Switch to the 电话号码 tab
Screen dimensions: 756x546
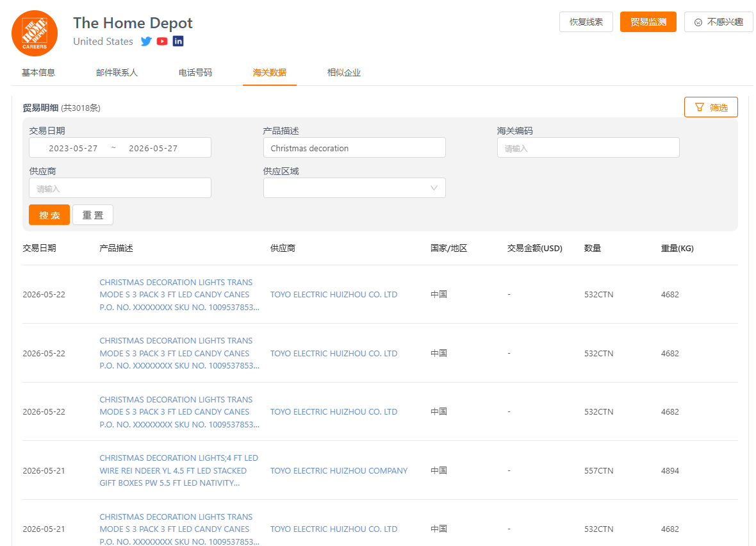[x=195, y=73]
